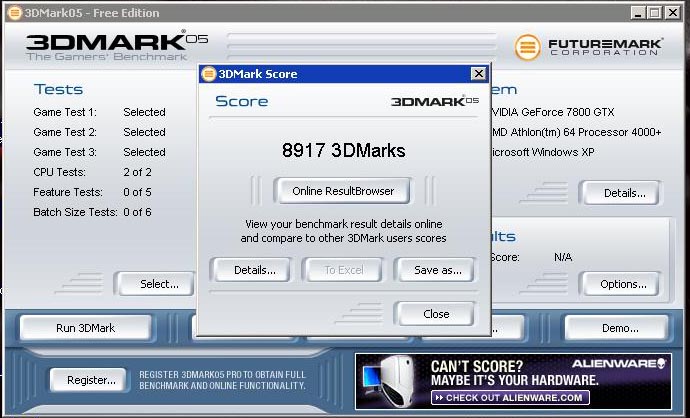Click the Register... button
Screen dimensions: 690x418
coord(89,380)
